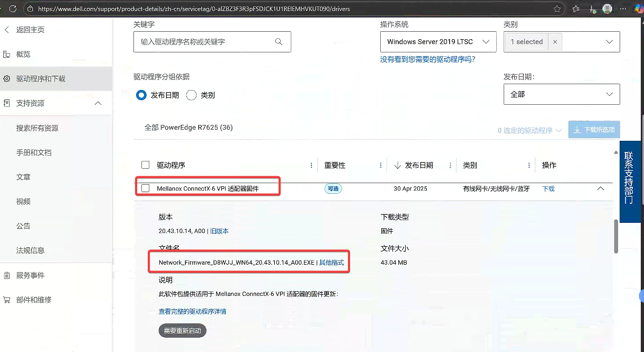Click 下载 link for Mellanox firmware
Viewport: 644px width, 352px height.
coord(548,188)
